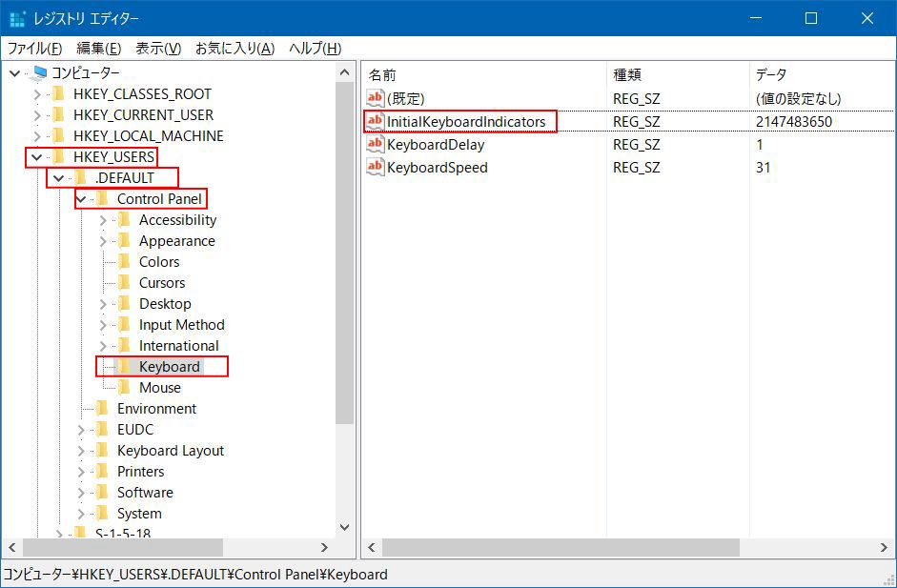Click the KeyboardSpeed value icon
This screenshot has height=588, width=897.
click(376, 167)
